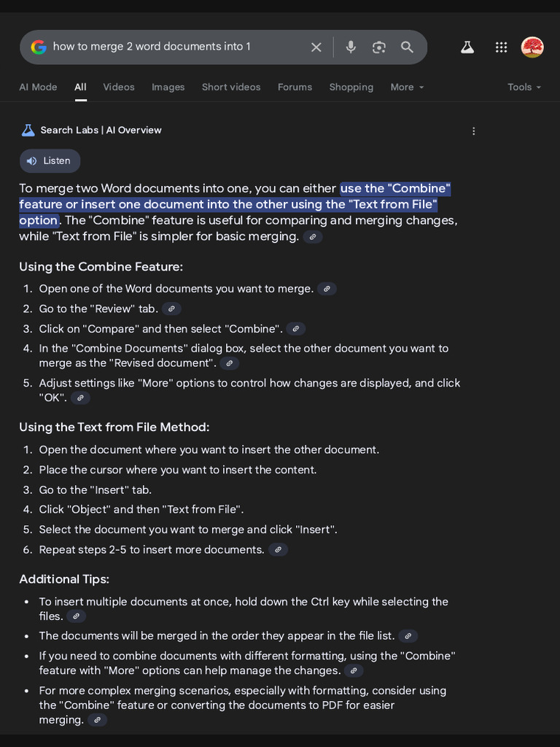560x747 pixels.
Task: Click source link after "Review" tab step
Action: [171, 309]
